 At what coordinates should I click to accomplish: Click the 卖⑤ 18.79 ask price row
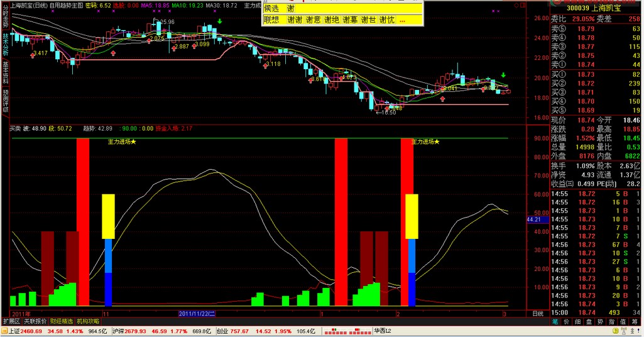point(596,29)
